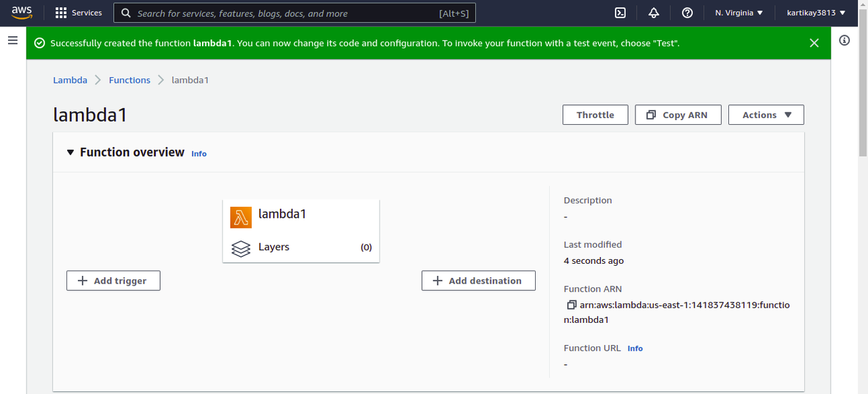Go to the Lambda breadcrumb
The width and height of the screenshot is (868, 394).
pyautogui.click(x=71, y=80)
